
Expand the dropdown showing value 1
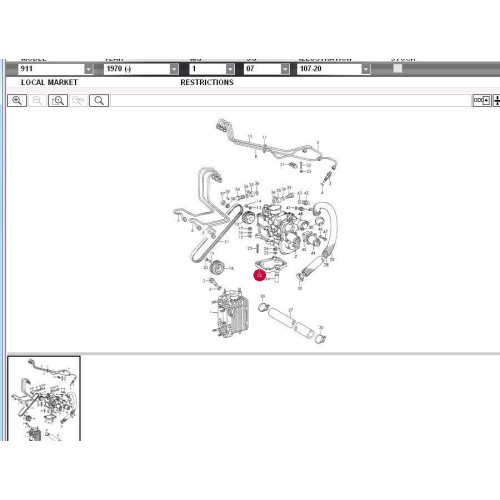point(212,69)
